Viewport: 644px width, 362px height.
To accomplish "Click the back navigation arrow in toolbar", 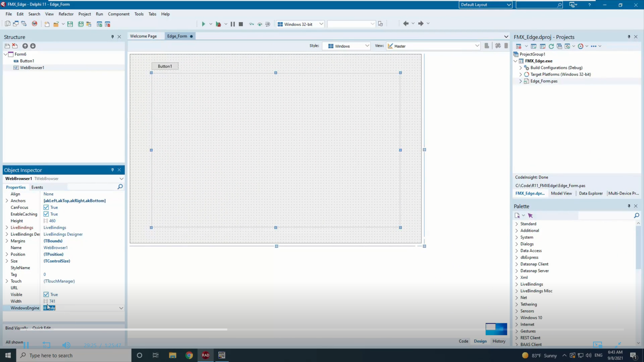I will tap(406, 23).
